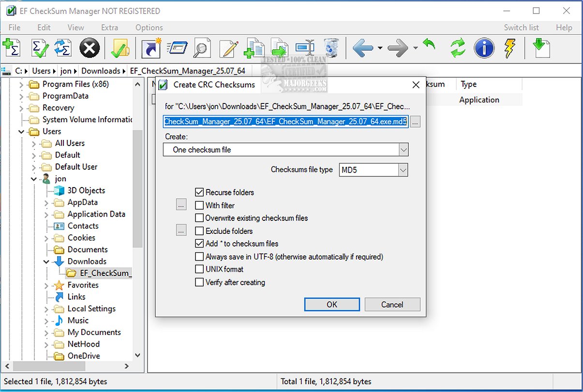Expand the Recovery tree node

pyautogui.click(x=21, y=108)
